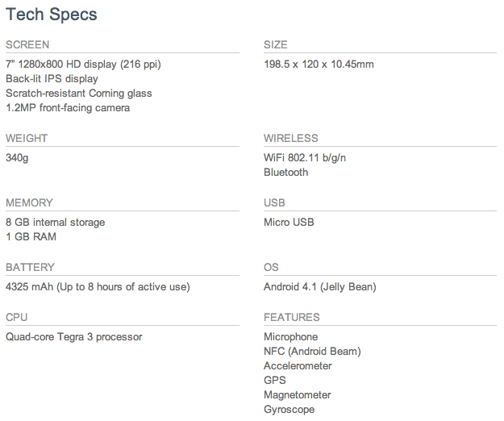Click NFC (Android Beam) feature
The image size is (504, 421).
click(x=312, y=352)
